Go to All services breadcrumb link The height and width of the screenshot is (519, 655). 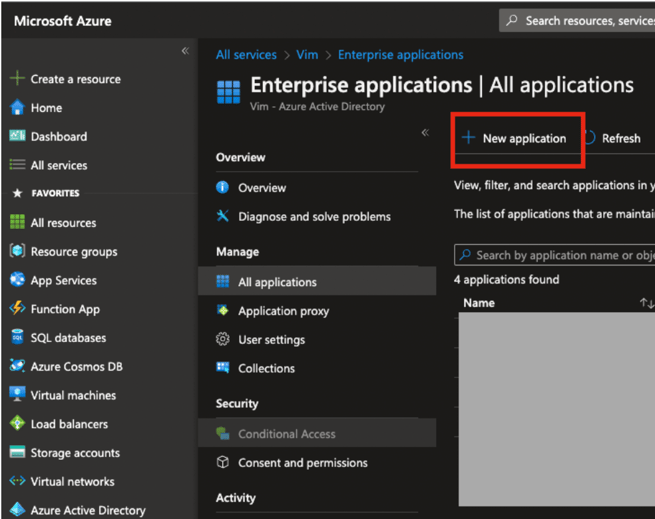pyautogui.click(x=246, y=55)
